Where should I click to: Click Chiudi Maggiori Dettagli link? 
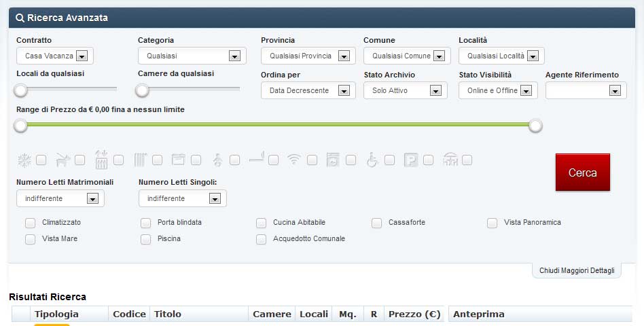click(577, 270)
